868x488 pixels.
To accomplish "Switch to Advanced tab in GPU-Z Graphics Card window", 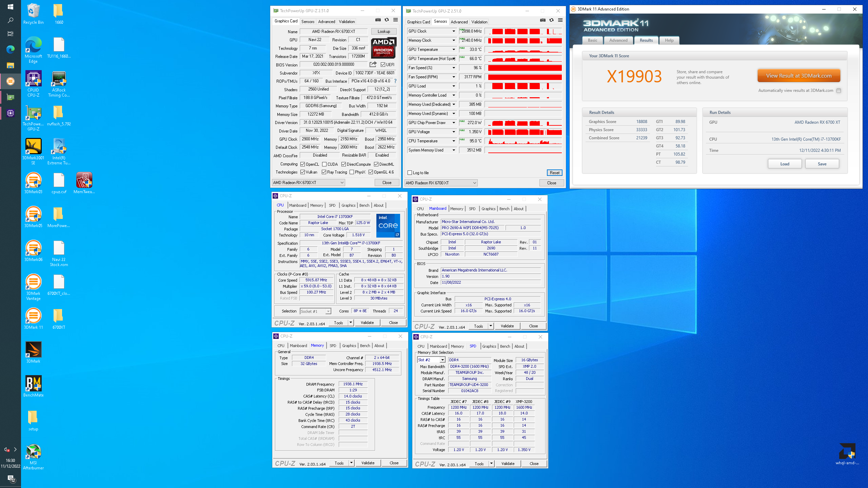I will coord(327,21).
